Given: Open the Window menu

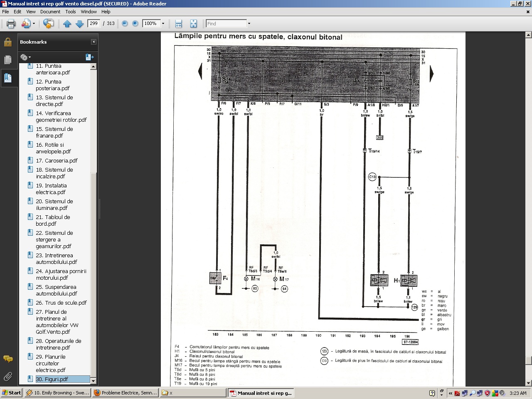Looking at the screenshot, I should click(x=89, y=12).
